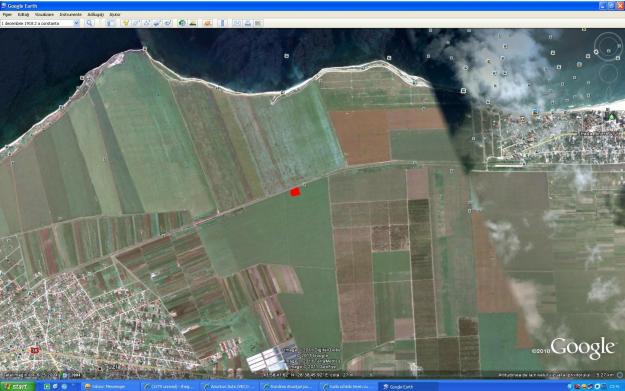Open the Ajutor menu
The image size is (625, 391).
[115, 14]
